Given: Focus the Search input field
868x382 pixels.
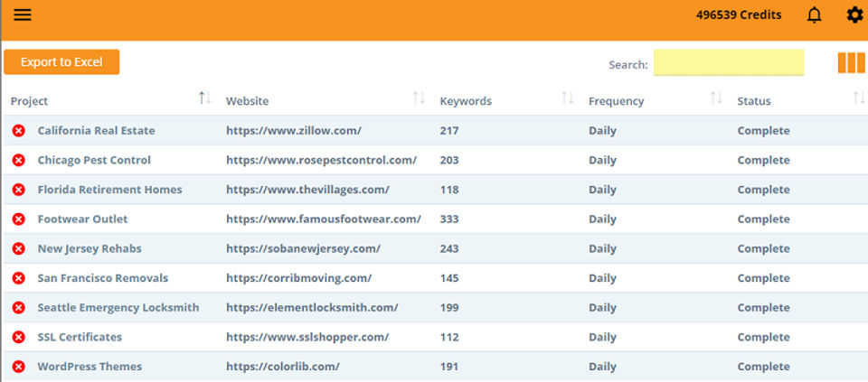Looking at the screenshot, I should [x=729, y=62].
